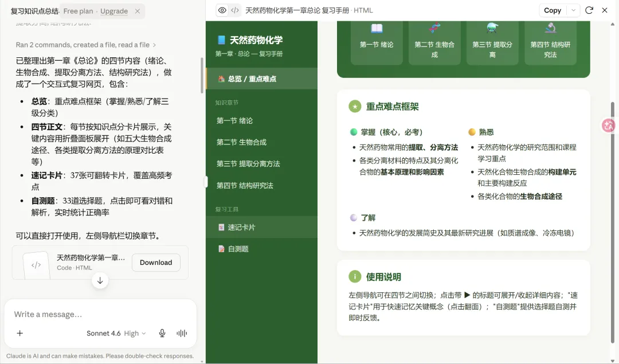The image size is (619, 364).
Task: Click the star icon next to 重点难点框架
Action: 355,106
